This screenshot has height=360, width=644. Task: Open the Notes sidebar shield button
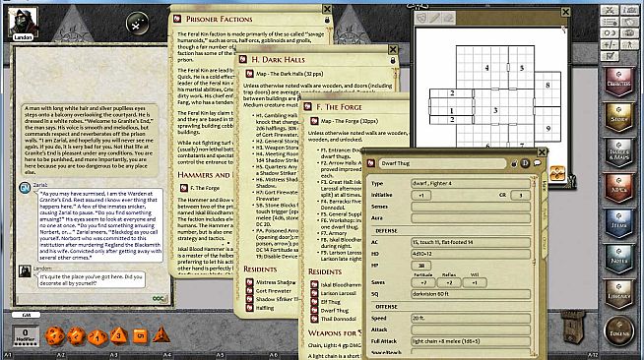(x=618, y=259)
